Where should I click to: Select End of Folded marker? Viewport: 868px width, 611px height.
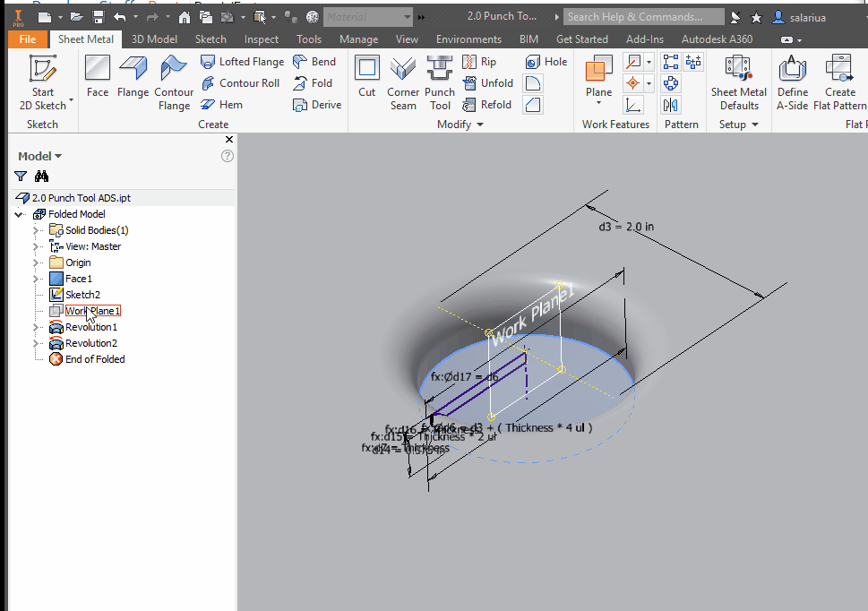point(87,359)
